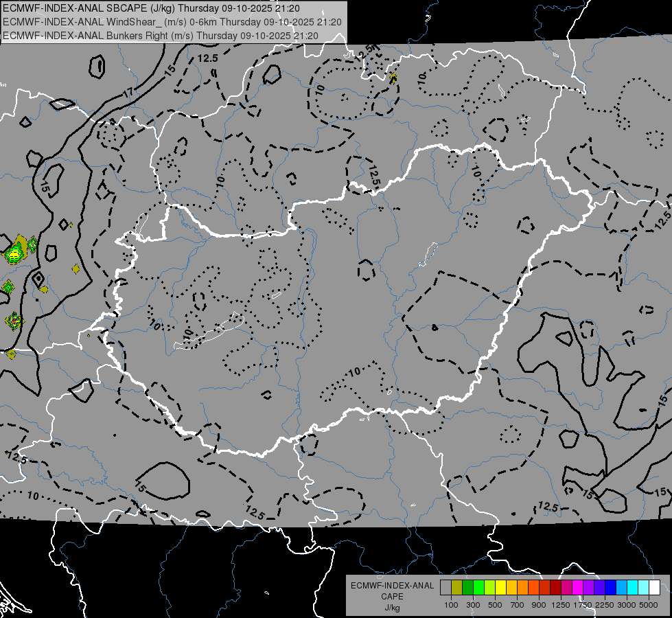Screen dimensions: 672x618
Task: Click the CAPE label in legend
Action: point(392,597)
